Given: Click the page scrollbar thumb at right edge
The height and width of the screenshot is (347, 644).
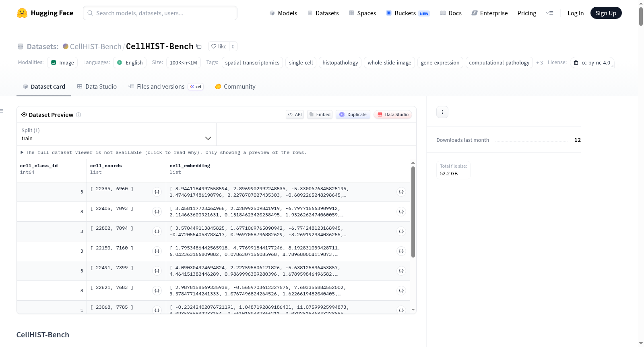Looking at the screenshot, I should [641, 16].
